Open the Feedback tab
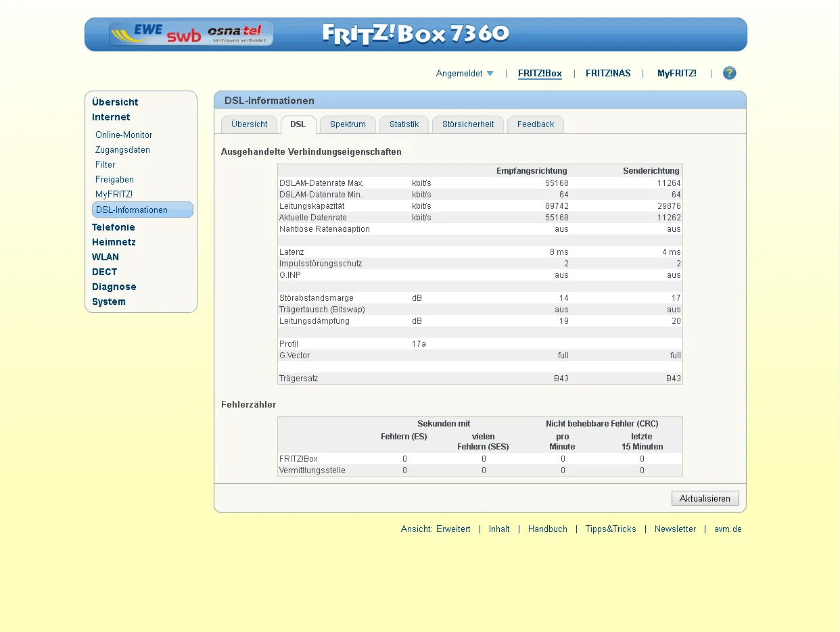840x632 pixels. pos(536,124)
